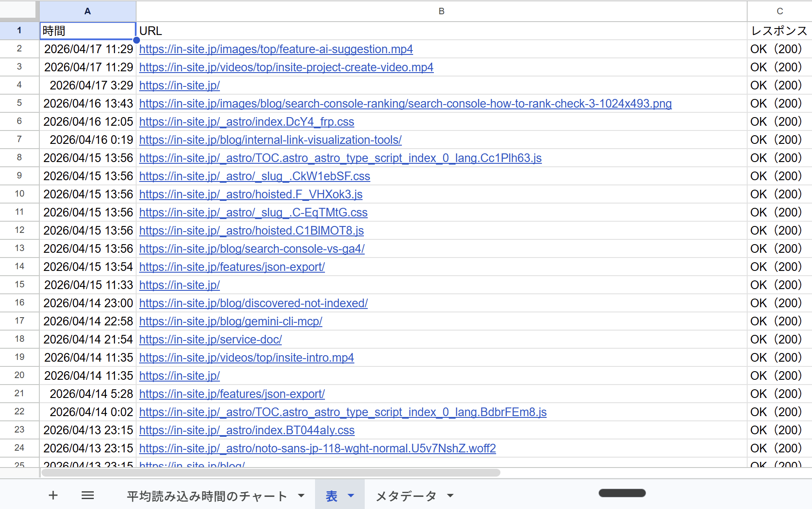Click the add new sheet plus icon
The image size is (812, 509).
pyautogui.click(x=53, y=495)
